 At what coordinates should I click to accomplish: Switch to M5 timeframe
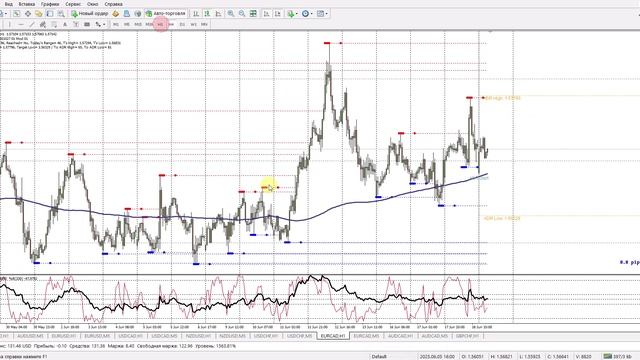click(x=127, y=24)
